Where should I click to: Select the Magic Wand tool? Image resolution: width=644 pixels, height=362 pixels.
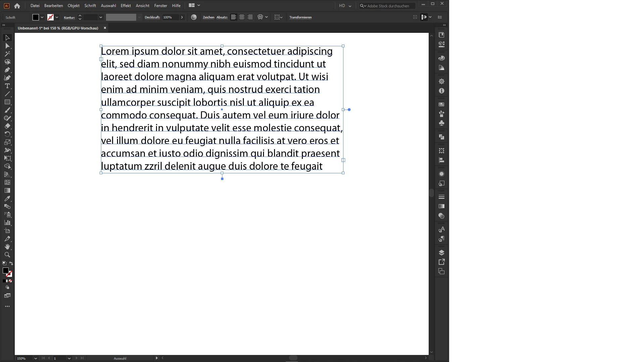pyautogui.click(x=7, y=54)
